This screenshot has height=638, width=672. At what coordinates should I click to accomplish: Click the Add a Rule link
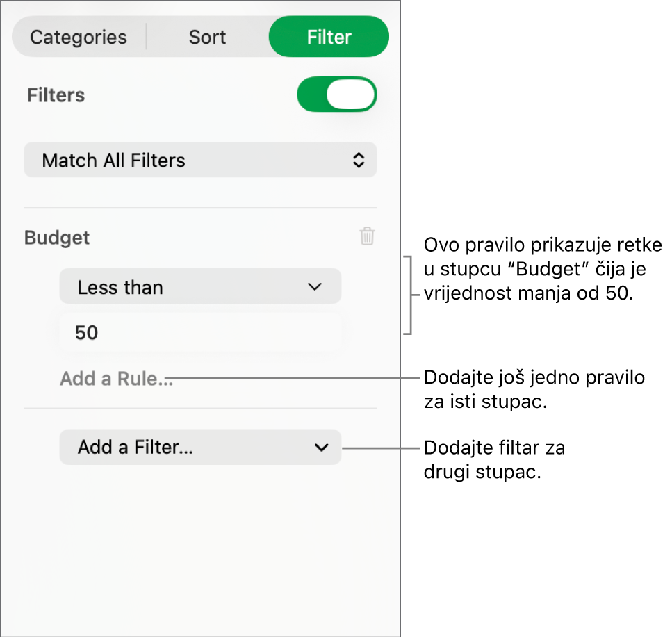pyautogui.click(x=116, y=379)
